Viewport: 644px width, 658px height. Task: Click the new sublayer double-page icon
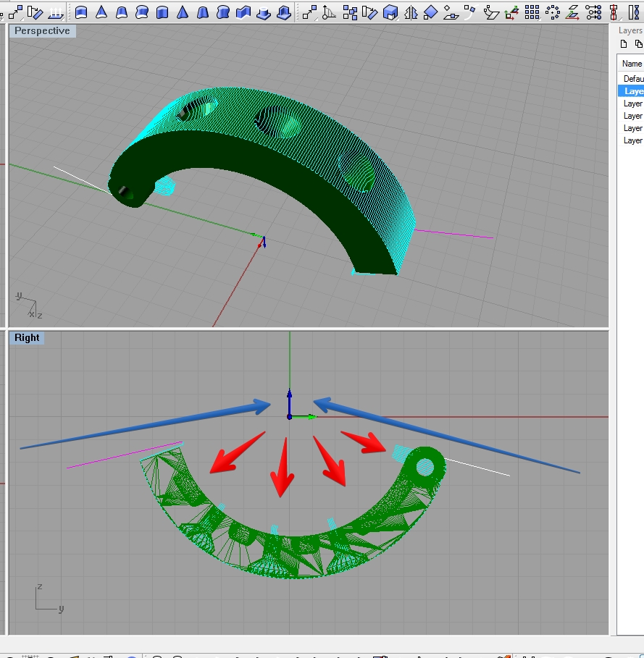[x=637, y=44]
